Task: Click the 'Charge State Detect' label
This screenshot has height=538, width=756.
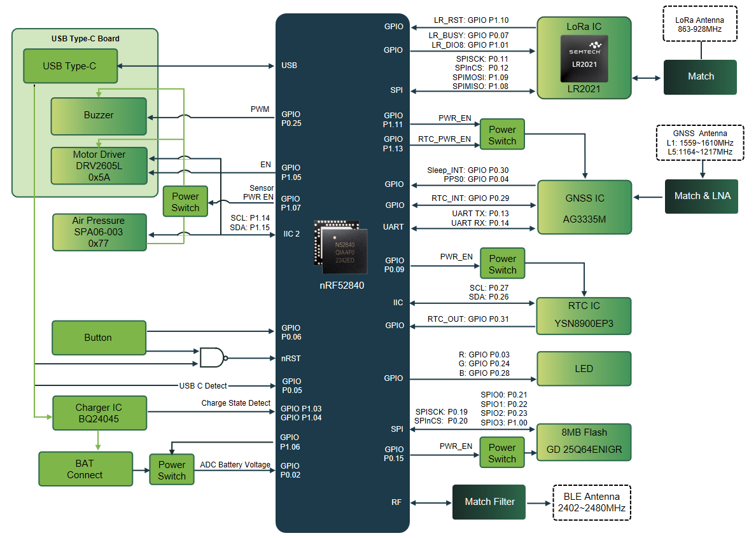Action: [235, 403]
